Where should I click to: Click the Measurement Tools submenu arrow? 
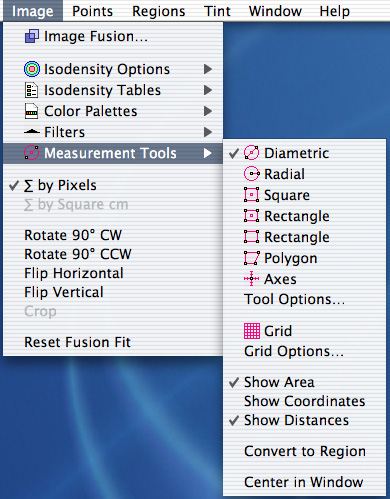pyautogui.click(x=208, y=153)
